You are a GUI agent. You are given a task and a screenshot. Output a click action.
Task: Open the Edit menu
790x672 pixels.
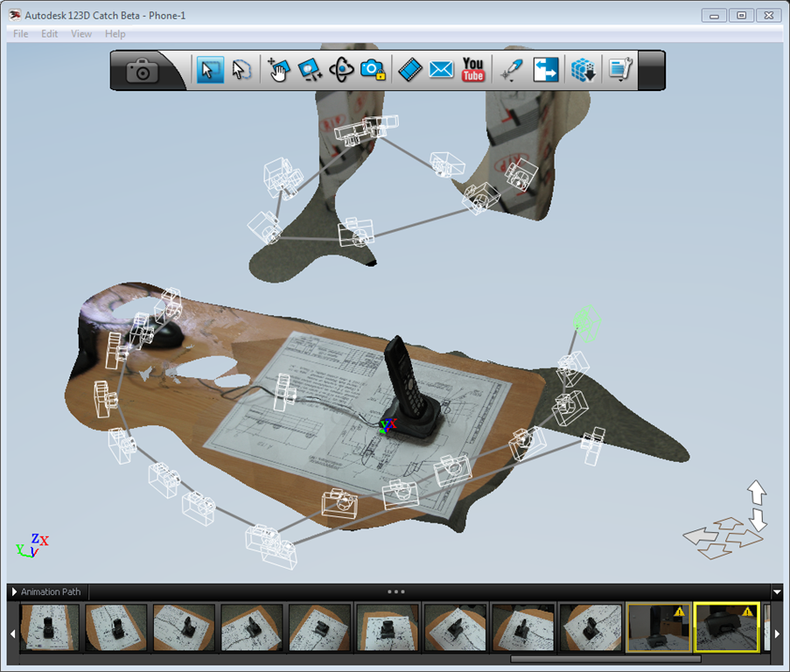[49, 34]
